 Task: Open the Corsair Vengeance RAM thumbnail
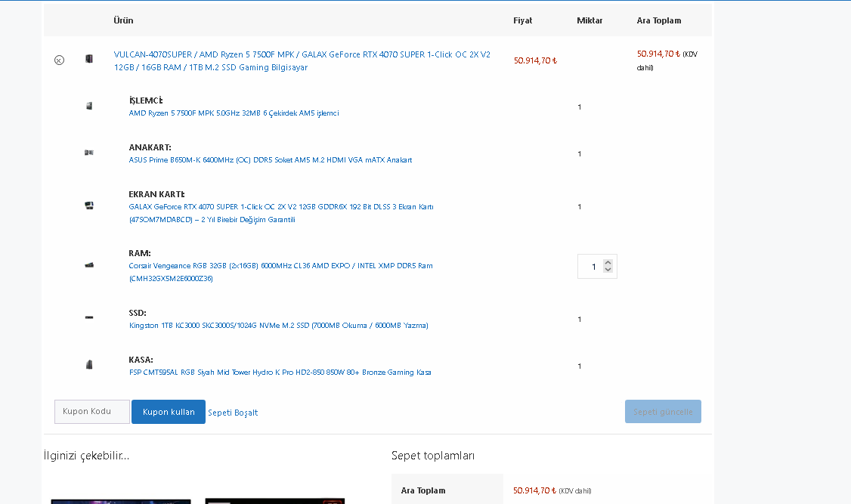[89, 265]
